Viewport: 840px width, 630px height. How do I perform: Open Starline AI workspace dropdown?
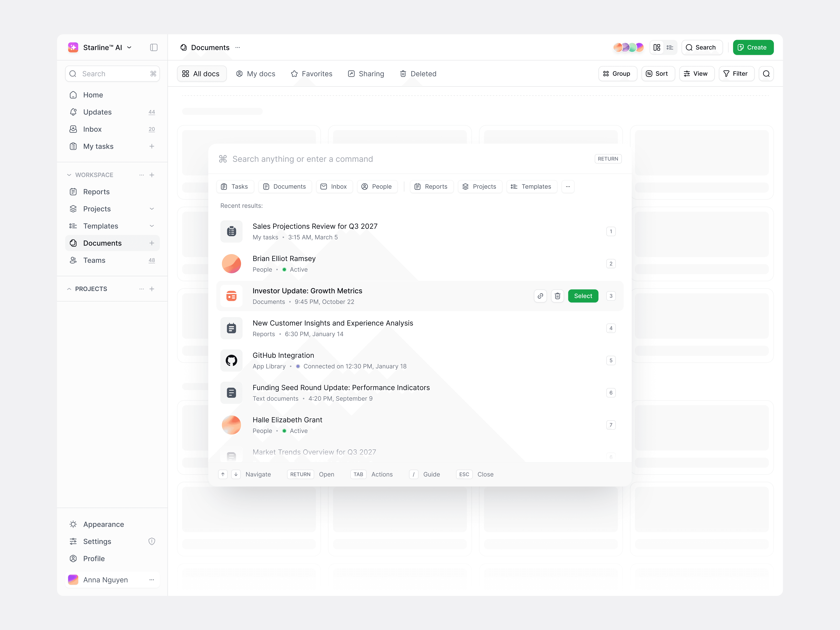point(129,47)
